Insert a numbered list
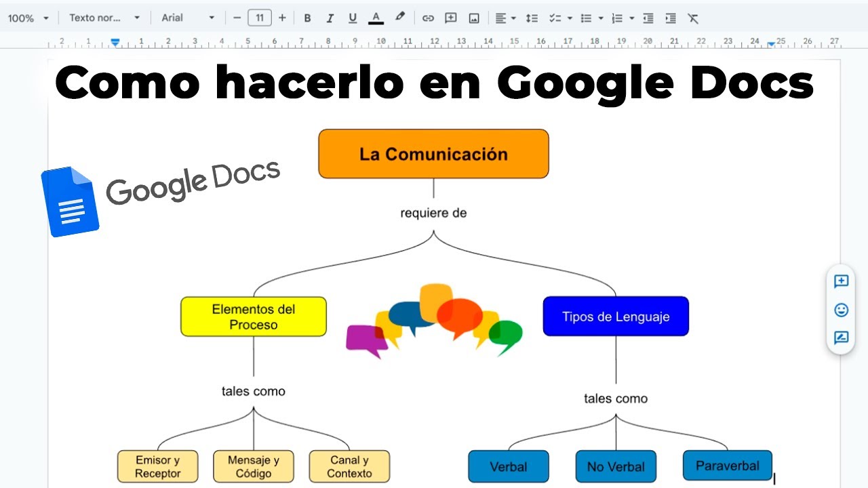The width and height of the screenshot is (868, 488). 617,18
